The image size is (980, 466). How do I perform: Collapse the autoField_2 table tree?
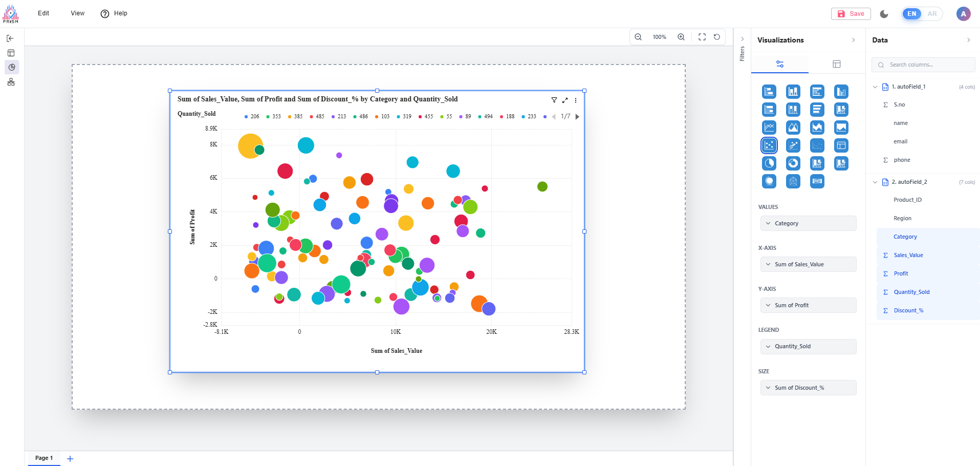(x=875, y=182)
